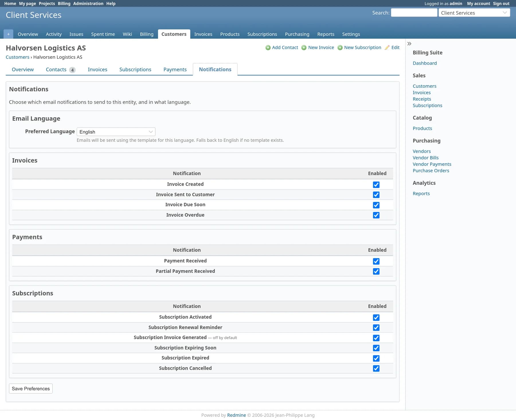Collapse the sidebar with the double-chevron icon
The image size is (516, 420).
[x=409, y=44]
